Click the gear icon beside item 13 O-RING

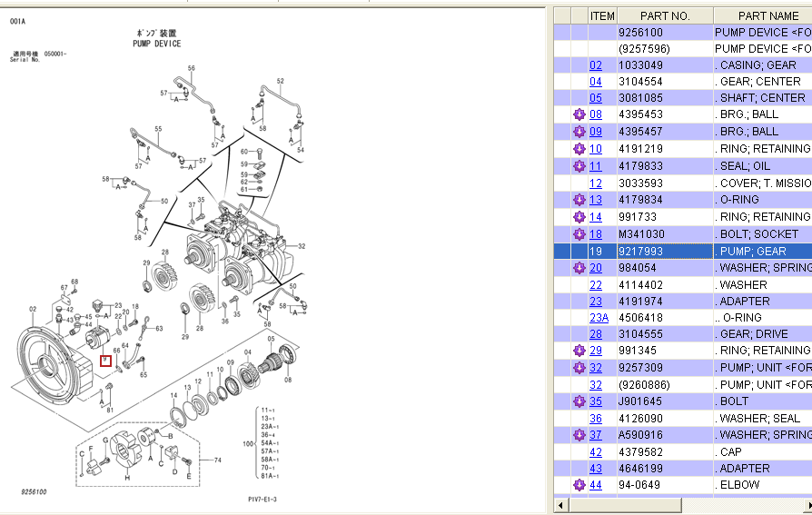click(579, 200)
